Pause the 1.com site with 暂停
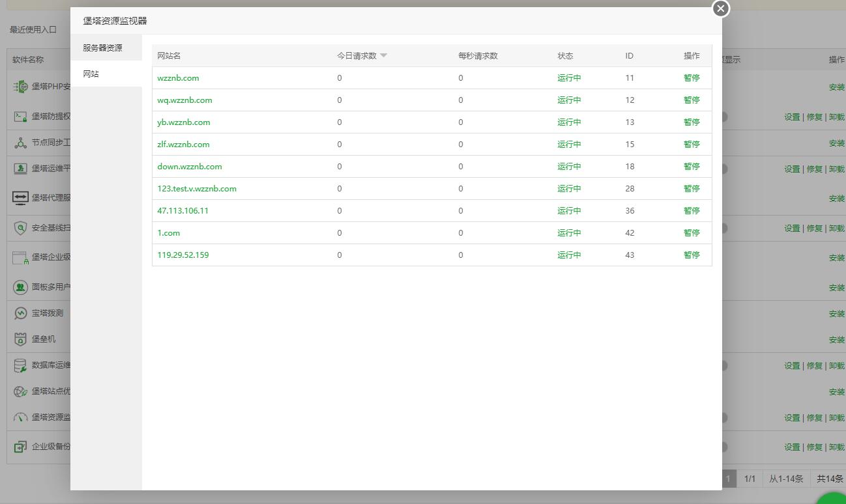Viewport: 846px width, 504px height. coord(692,232)
